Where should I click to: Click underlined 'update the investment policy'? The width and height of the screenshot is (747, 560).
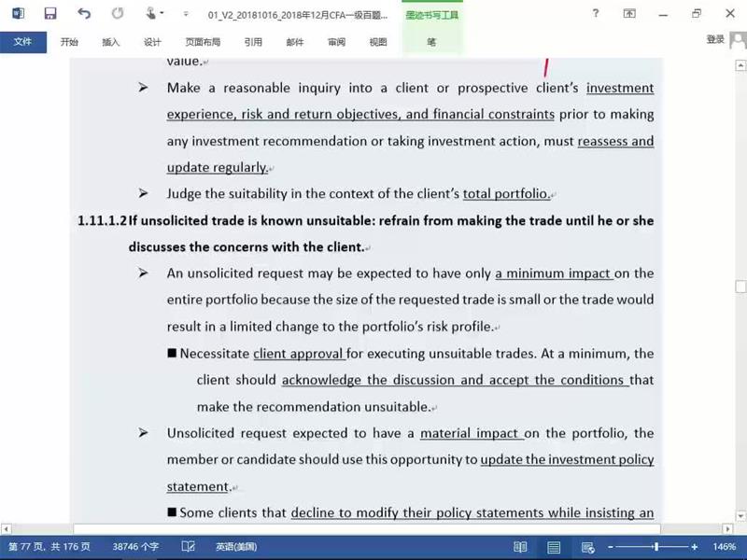[567, 459]
